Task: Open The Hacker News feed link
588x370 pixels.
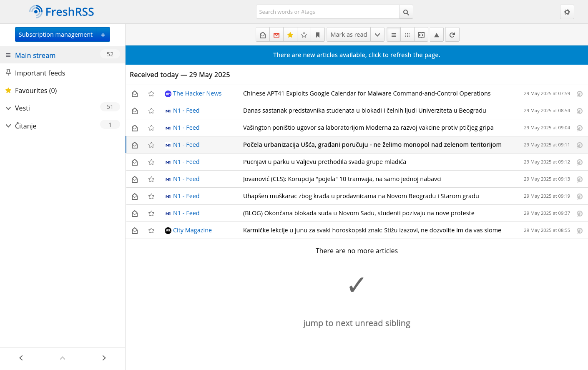Action: click(197, 93)
